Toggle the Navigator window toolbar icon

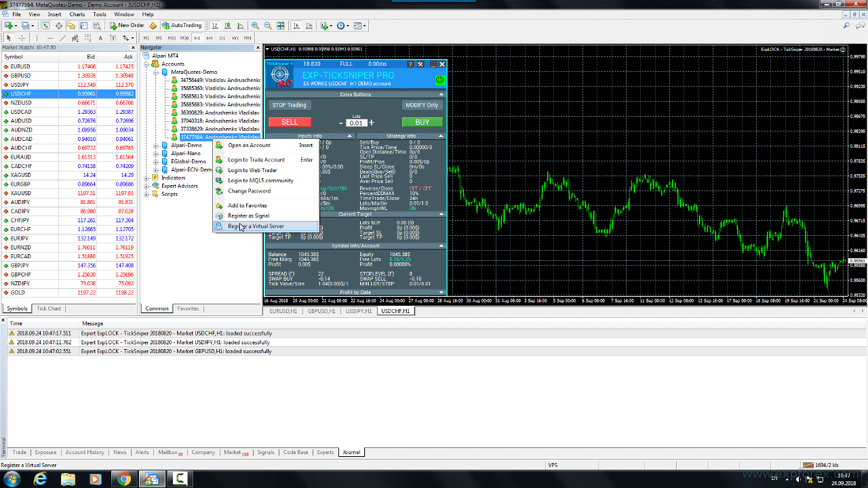click(71, 25)
